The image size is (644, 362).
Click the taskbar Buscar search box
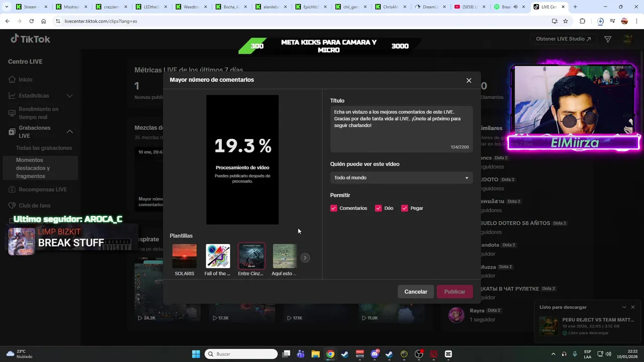pyautogui.click(x=241, y=354)
